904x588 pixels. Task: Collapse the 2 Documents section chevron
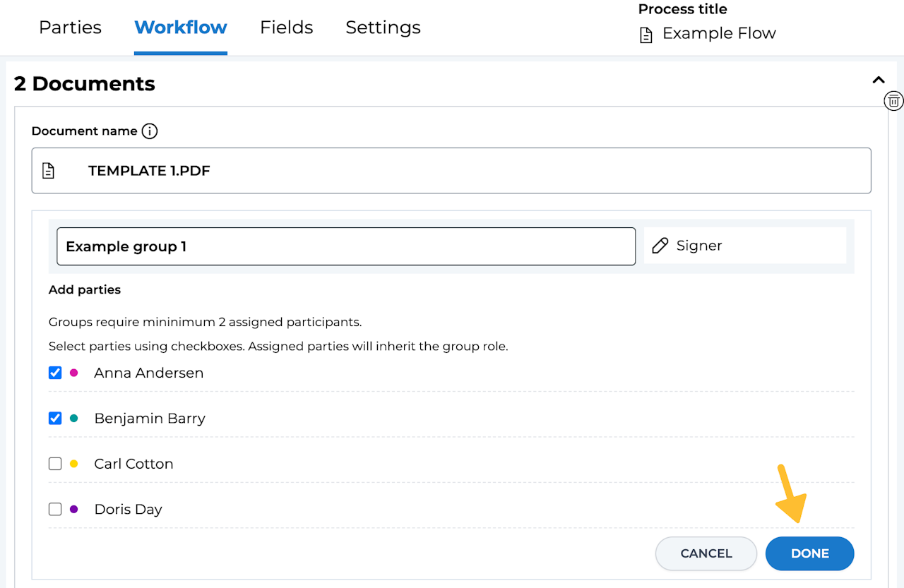point(878,80)
